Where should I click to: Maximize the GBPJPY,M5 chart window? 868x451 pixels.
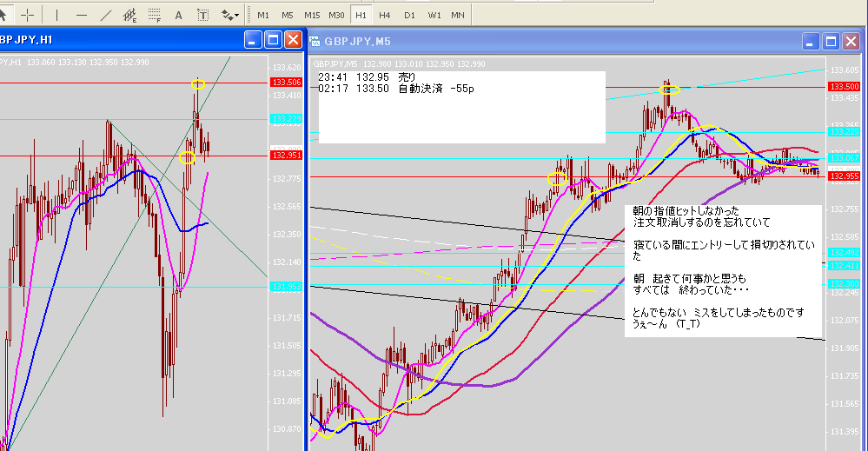tap(831, 42)
